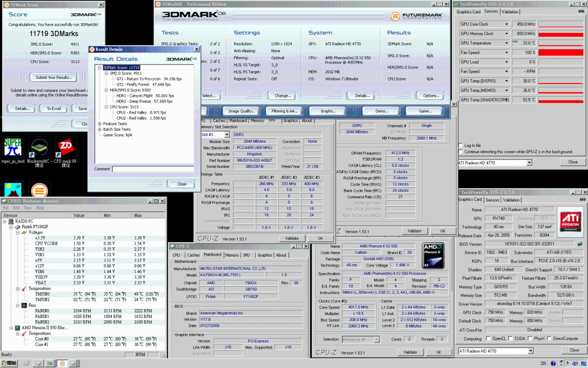Open the volcano-picture desktop icon
This screenshot has width=588, height=368.
(x=13, y=190)
